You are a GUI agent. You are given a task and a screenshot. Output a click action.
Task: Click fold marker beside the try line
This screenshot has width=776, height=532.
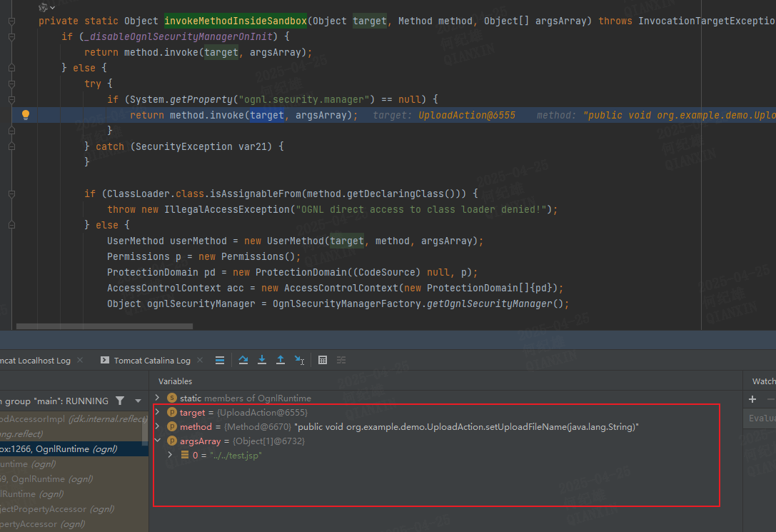(12, 84)
